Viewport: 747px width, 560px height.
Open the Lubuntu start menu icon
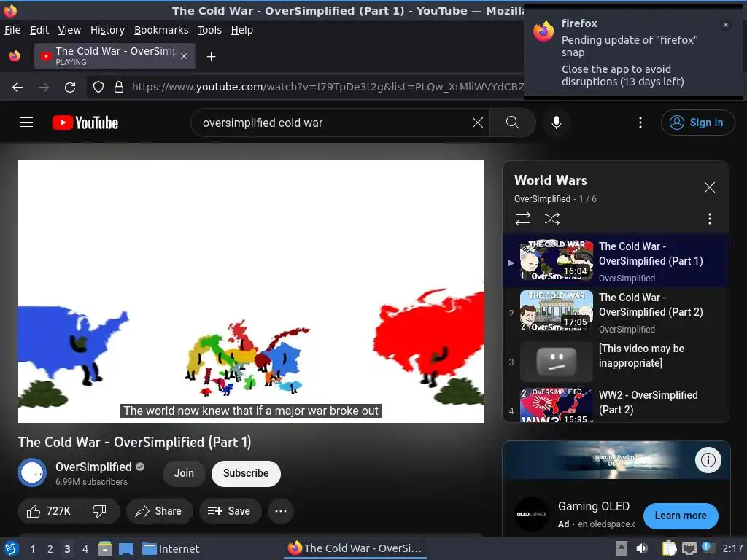click(12, 548)
